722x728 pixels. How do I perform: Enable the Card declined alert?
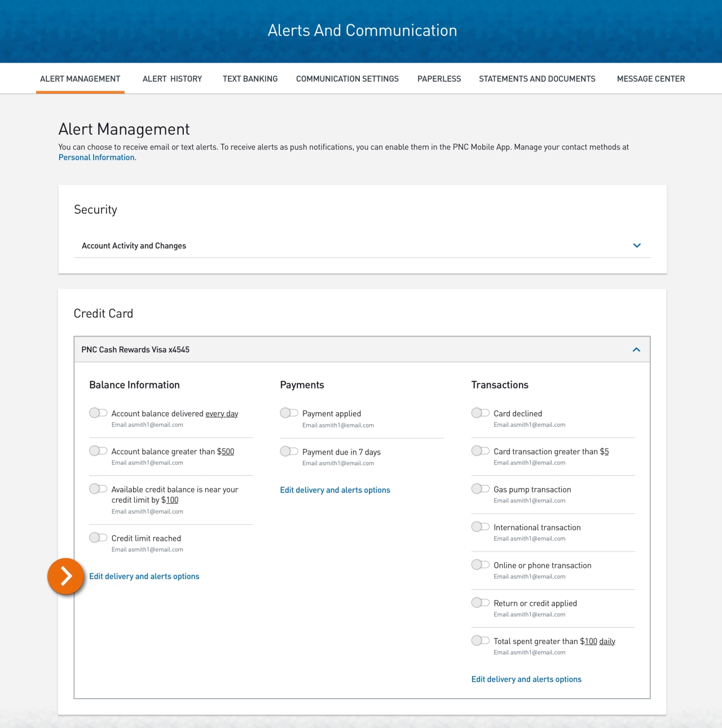click(480, 412)
